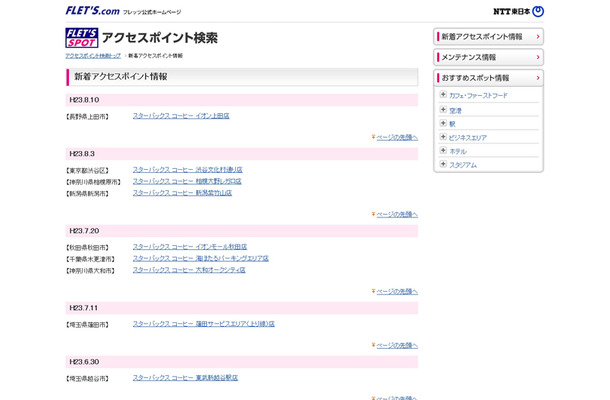The width and height of the screenshot is (610, 400).
Task: Click the アクセスポイント検索 page title
Action: point(160,38)
